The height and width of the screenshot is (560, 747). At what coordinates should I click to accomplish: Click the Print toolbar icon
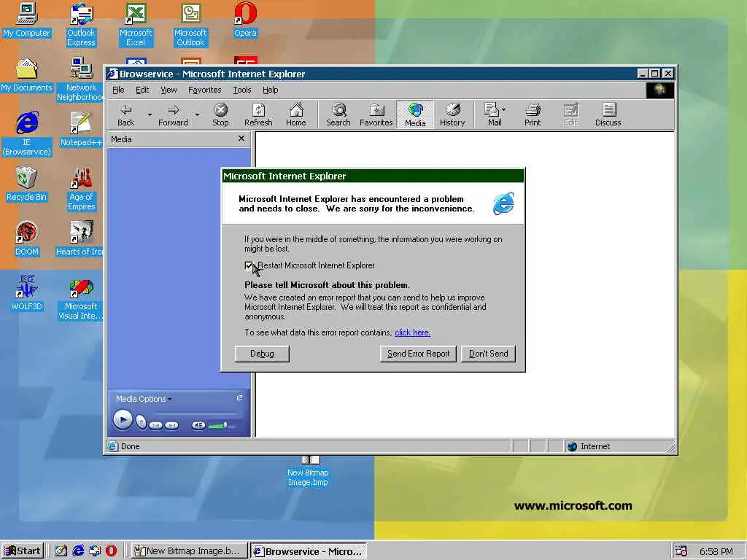tap(533, 114)
